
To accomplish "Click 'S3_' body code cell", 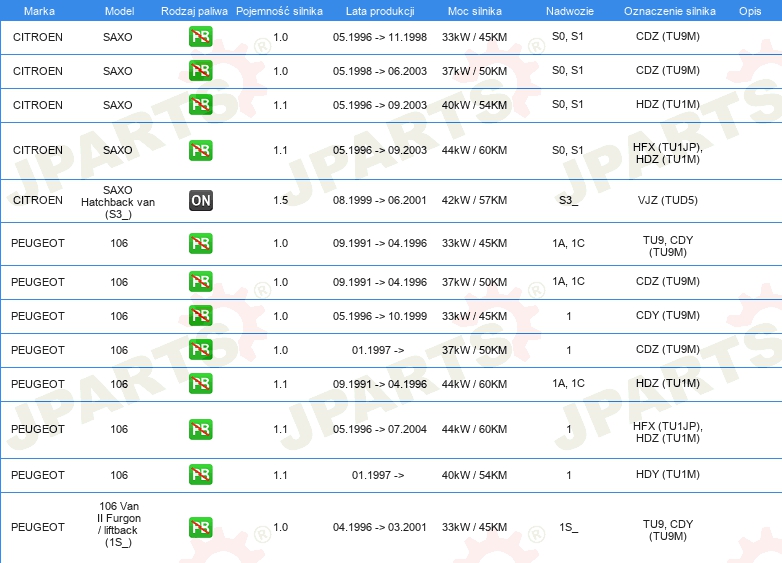I will (568, 200).
